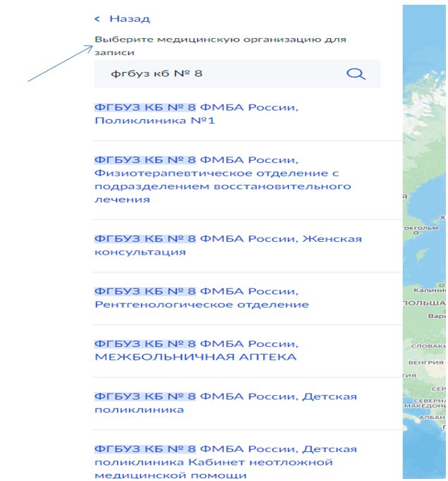The image size is (448, 481).
Task: Click the ВЕНГРИЯ label on the map
Action: [427, 363]
